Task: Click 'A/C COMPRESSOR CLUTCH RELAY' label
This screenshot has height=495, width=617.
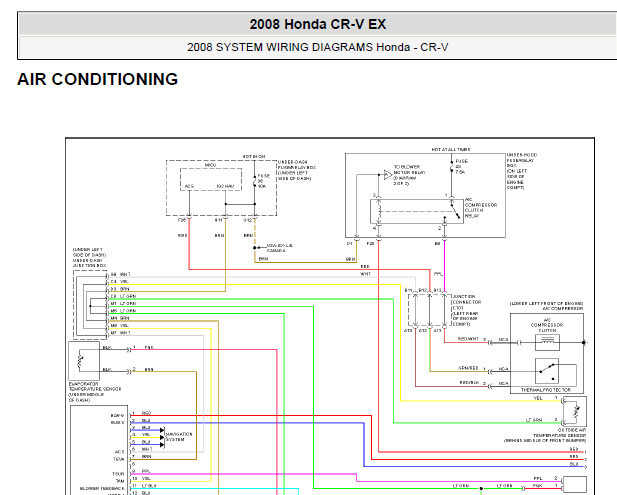Action: (x=481, y=208)
